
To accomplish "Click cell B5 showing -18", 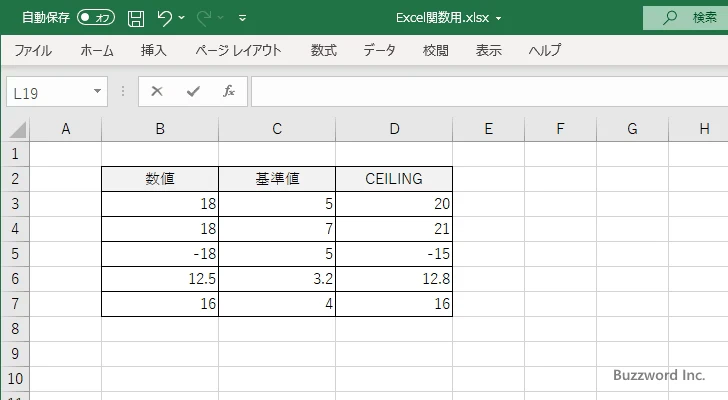I will [x=160, y=254].
